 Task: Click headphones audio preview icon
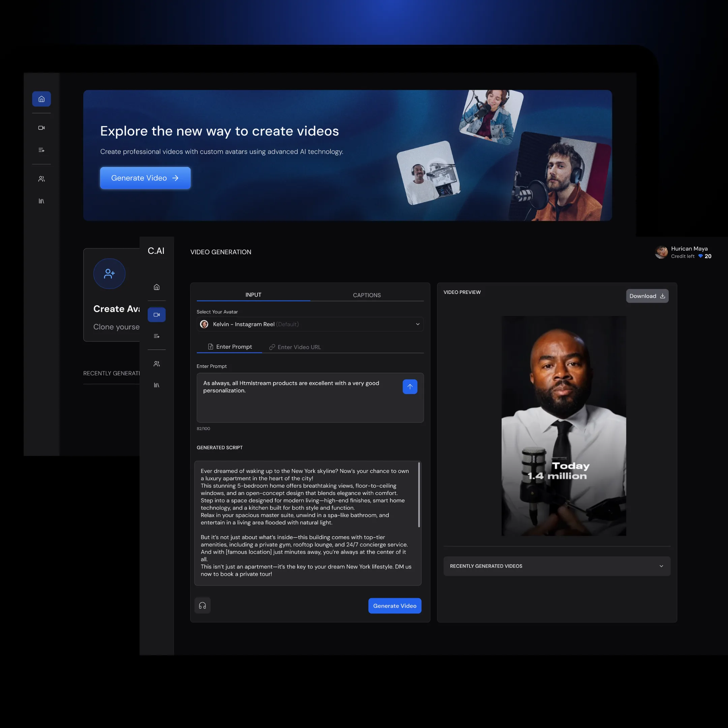pos(202,606)
